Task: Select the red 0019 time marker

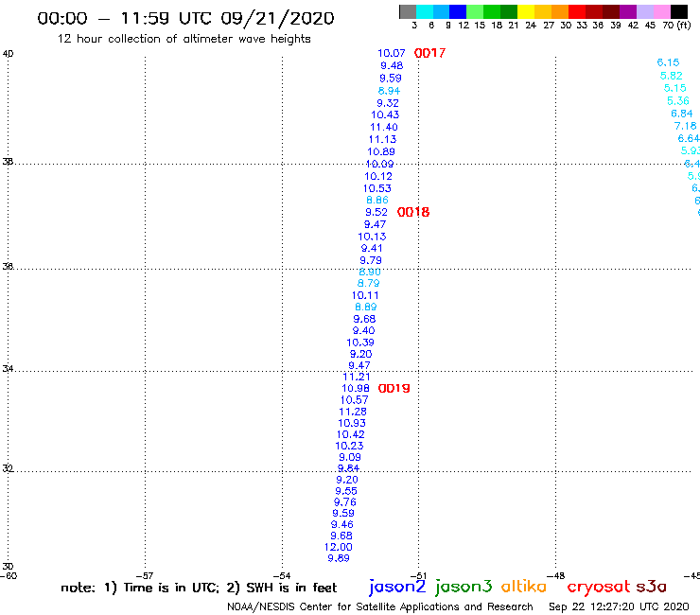Action: click(x=394, y=389)
